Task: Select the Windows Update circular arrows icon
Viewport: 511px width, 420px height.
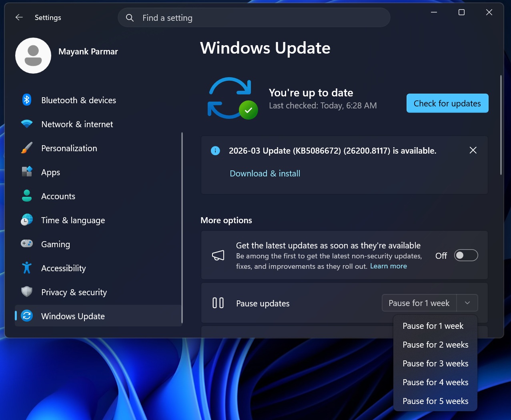Action: pos(26,316)
